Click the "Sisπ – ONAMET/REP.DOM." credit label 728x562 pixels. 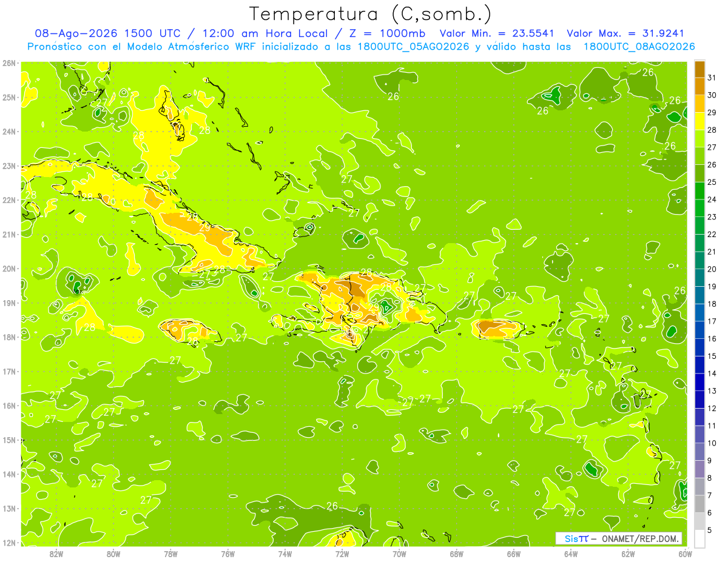coord(619,538)
